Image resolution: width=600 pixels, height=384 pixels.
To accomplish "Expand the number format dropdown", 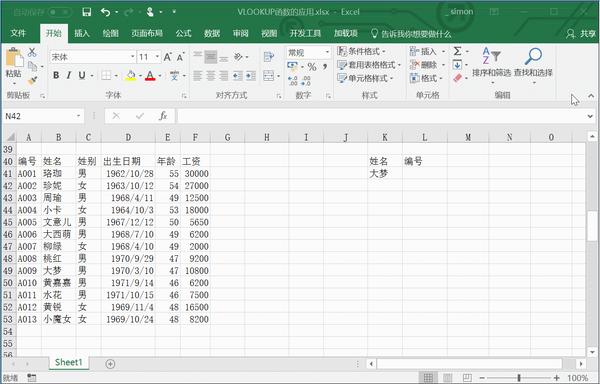I will point(327,52).
